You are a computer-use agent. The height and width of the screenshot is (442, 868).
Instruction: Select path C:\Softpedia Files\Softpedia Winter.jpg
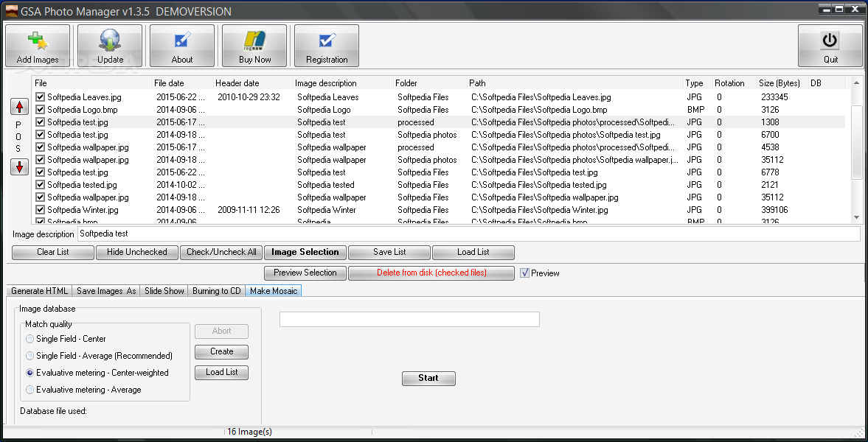540,210
